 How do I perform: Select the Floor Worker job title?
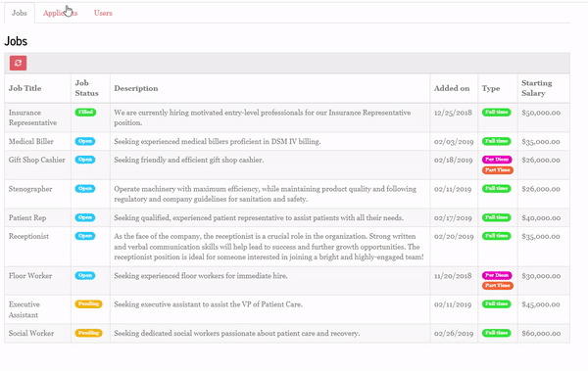(30, 276)
